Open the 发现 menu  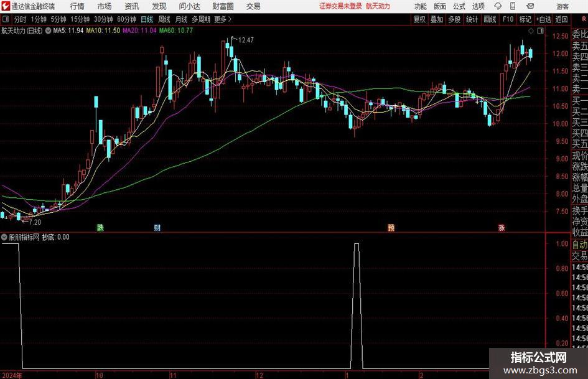coord(159,6)
